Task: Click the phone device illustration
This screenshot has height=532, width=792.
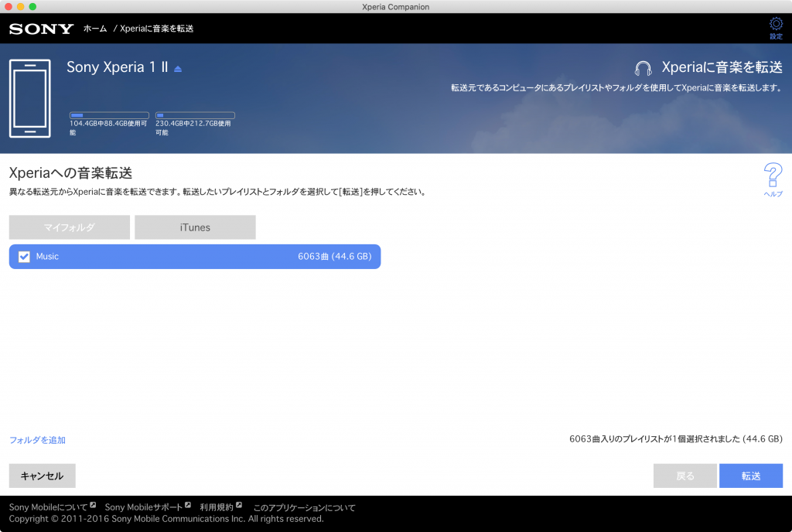Action: pyautogui.click(x=30, y=98)
